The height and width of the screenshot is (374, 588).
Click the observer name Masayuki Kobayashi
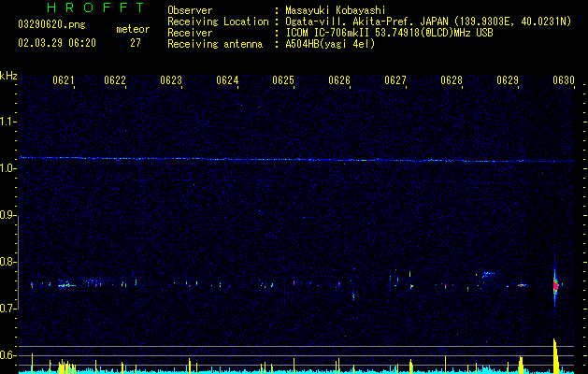pyautogui.click(x=336, y=10)
